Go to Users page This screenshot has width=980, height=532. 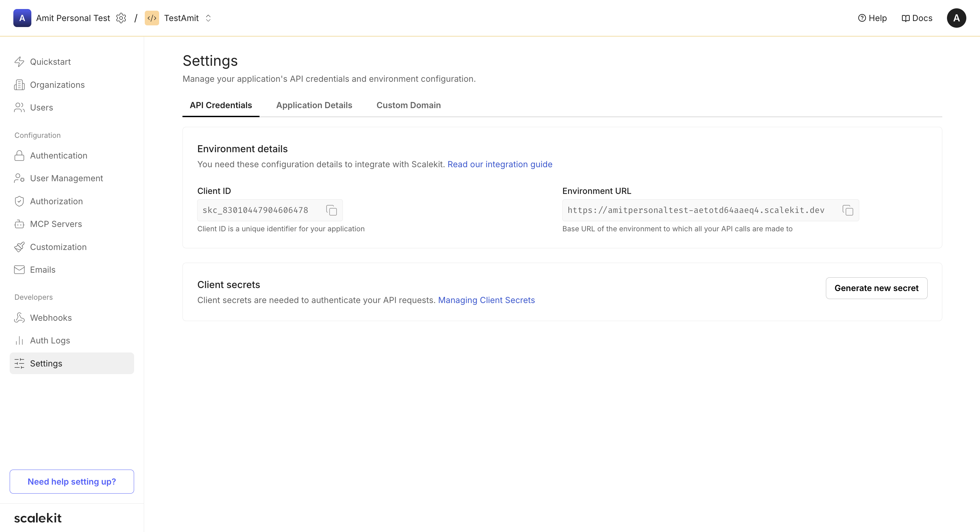71,107
